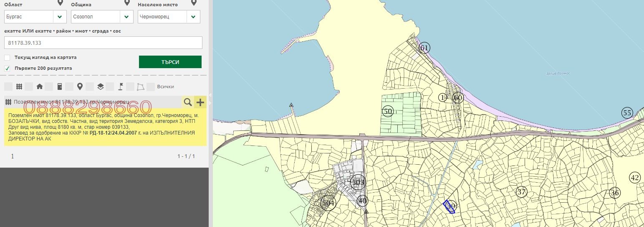Screen dimensions: 644x227
Task: Click the identifier search field with 81178.39.133
Action: click(x=103, y=43)
